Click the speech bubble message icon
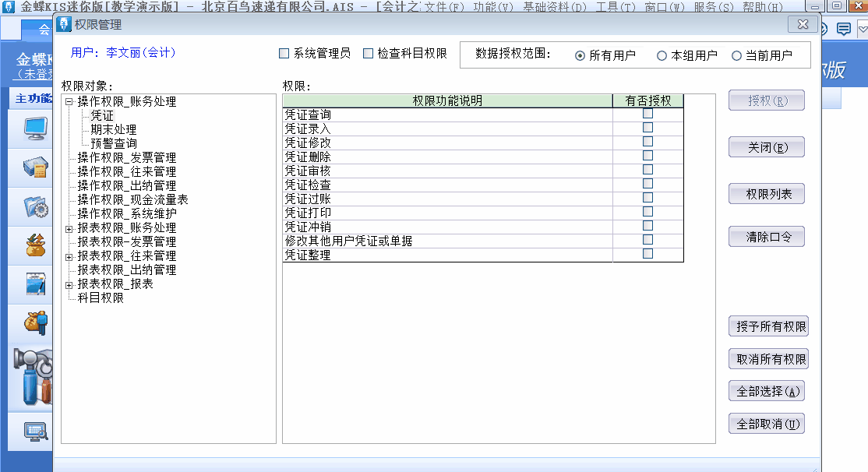 pyautogui.click(x=843, y=30)
